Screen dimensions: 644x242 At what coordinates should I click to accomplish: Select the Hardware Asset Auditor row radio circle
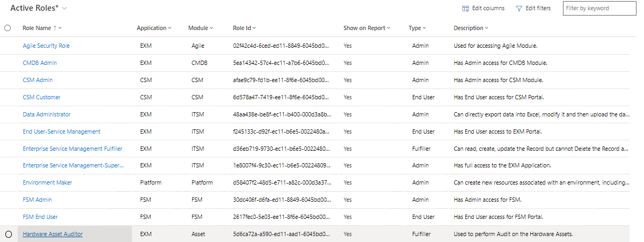(x=8, y=234)
